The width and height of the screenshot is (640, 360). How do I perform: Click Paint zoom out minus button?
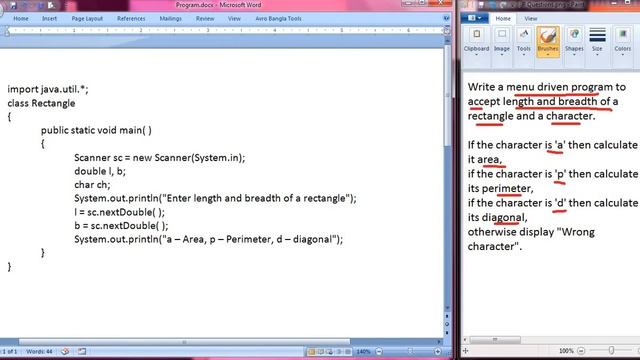(581, 351)
